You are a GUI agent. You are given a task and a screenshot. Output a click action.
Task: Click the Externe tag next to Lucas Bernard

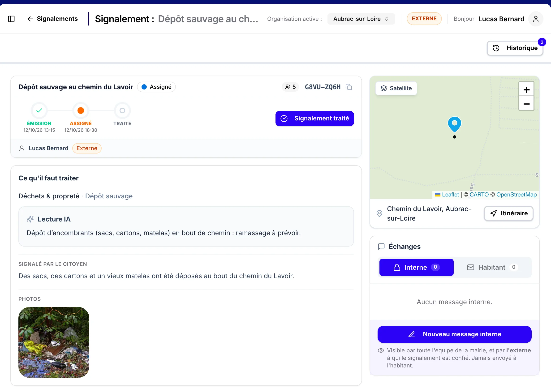click(x=87, y=148)
